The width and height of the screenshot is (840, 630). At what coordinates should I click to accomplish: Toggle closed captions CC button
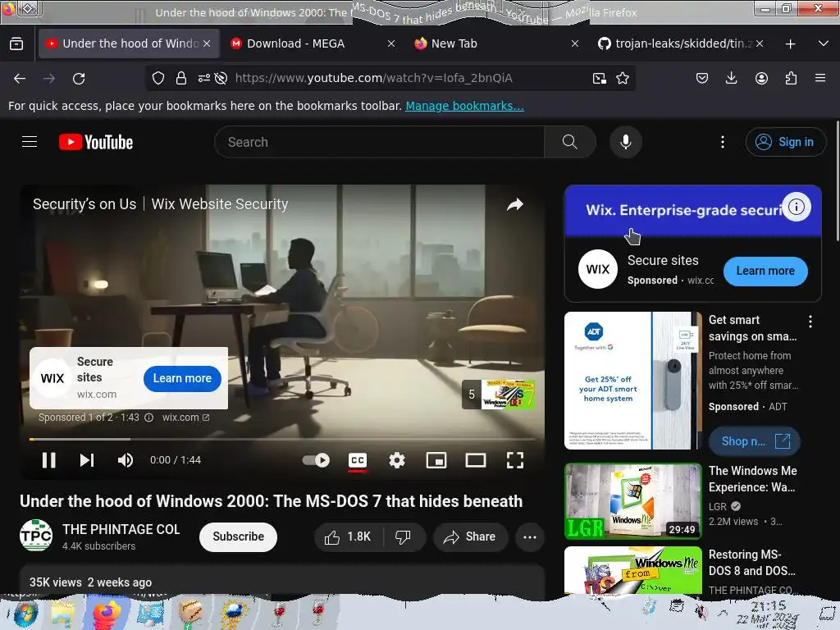(x=358, y=460)
